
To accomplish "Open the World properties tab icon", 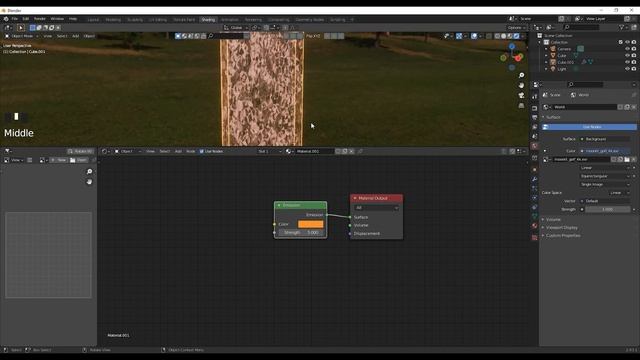I will (x=535, y=146).
